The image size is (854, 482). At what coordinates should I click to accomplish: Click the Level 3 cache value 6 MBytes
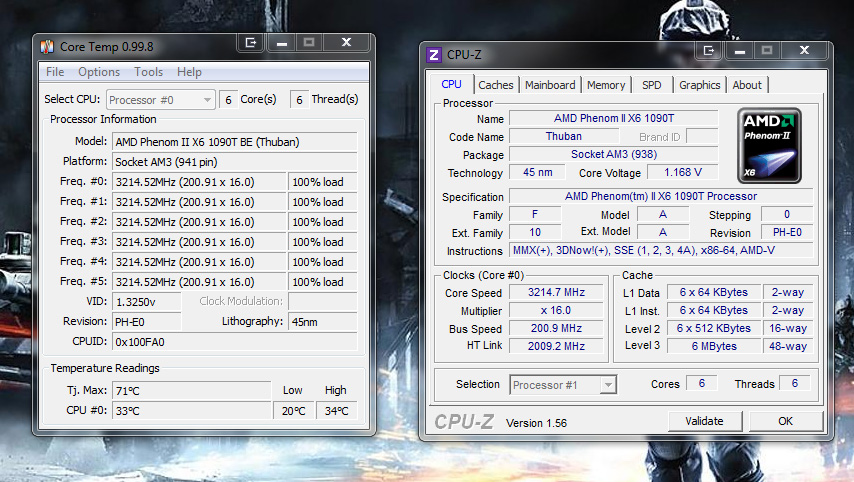click(713, 346)
